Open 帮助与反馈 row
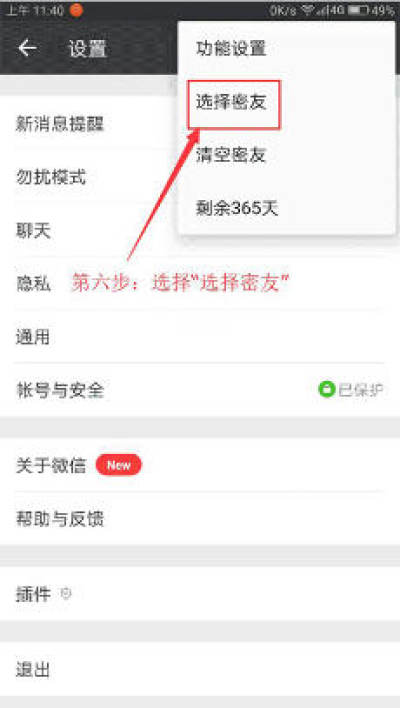 click(200, 519)
